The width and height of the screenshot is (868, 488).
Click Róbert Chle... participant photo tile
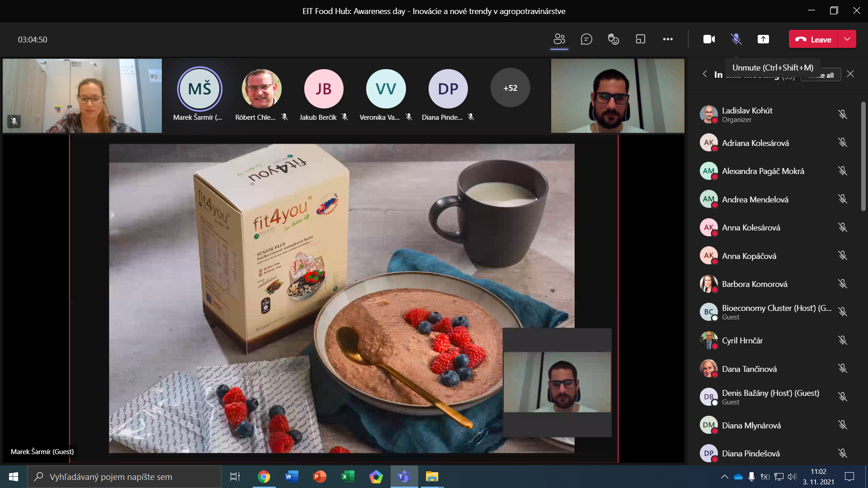click(x=261, y=89)
